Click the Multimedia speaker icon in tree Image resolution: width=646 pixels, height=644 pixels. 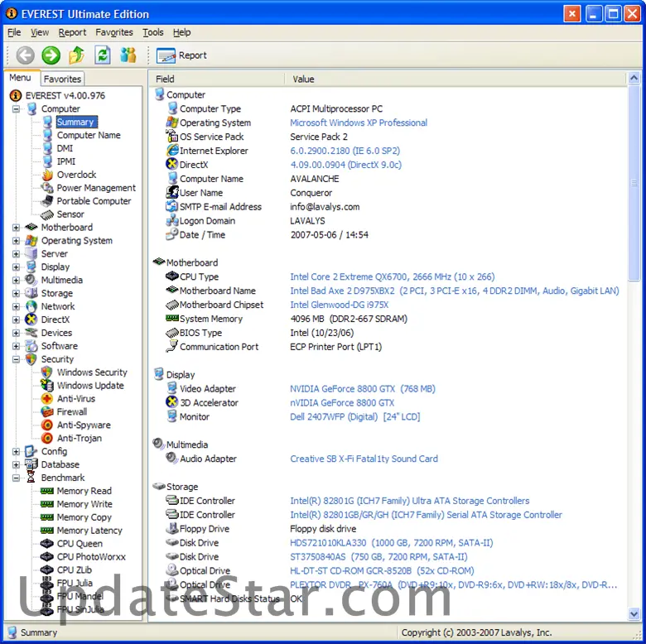pyautogui.click(x=31, y=280)
